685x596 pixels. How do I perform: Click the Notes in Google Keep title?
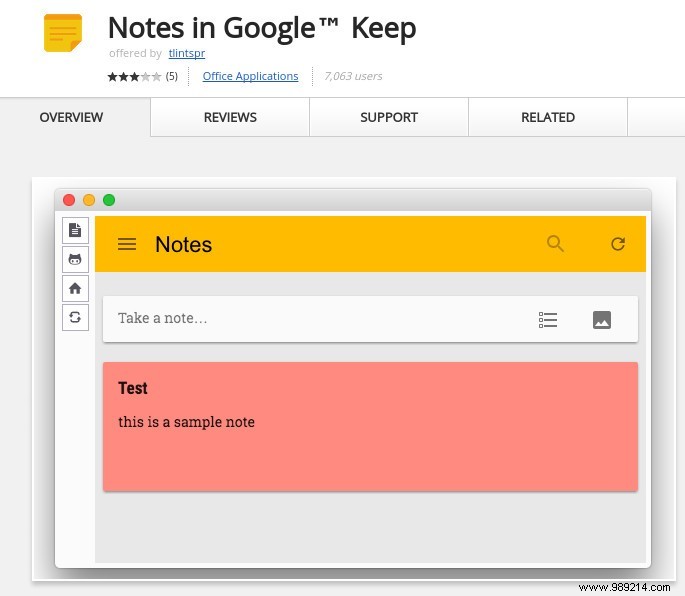point(262,28)
